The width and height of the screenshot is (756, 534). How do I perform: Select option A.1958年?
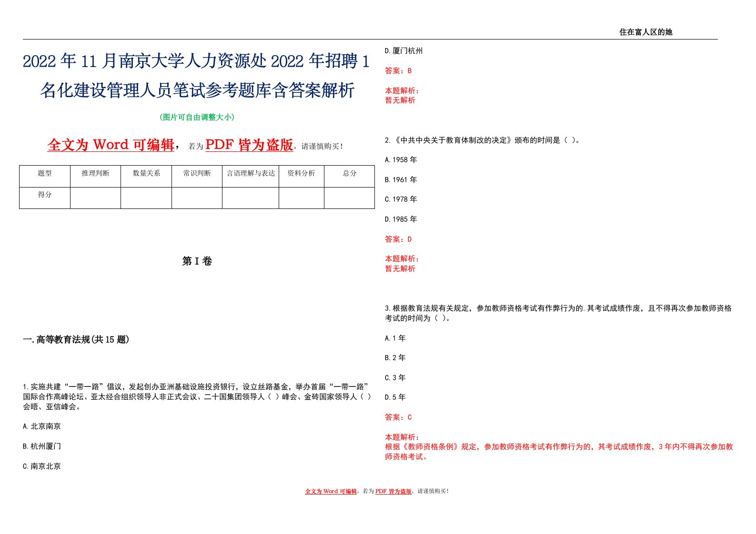pyautogui.click(x=401, y=160)
